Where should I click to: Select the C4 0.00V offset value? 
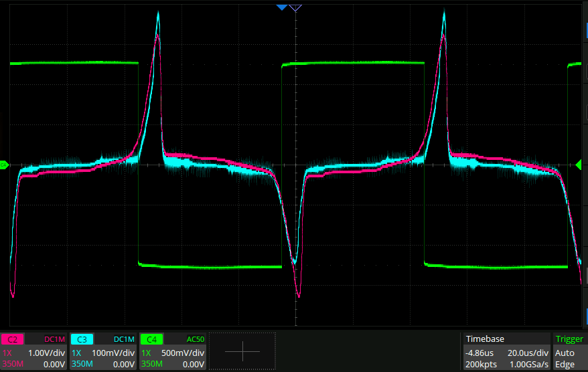point(194,364)
